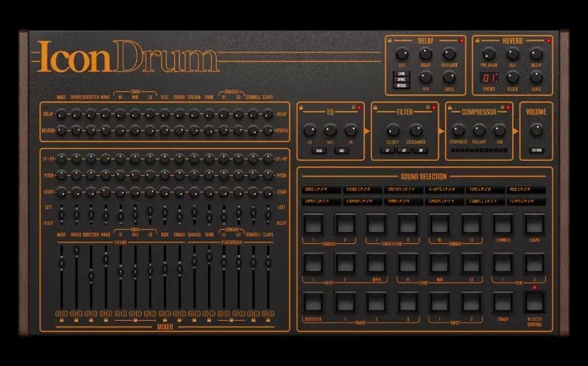The image size is (588, 366).
Task: Click the Reverb preset number display
Action: (x=489, y=78)
